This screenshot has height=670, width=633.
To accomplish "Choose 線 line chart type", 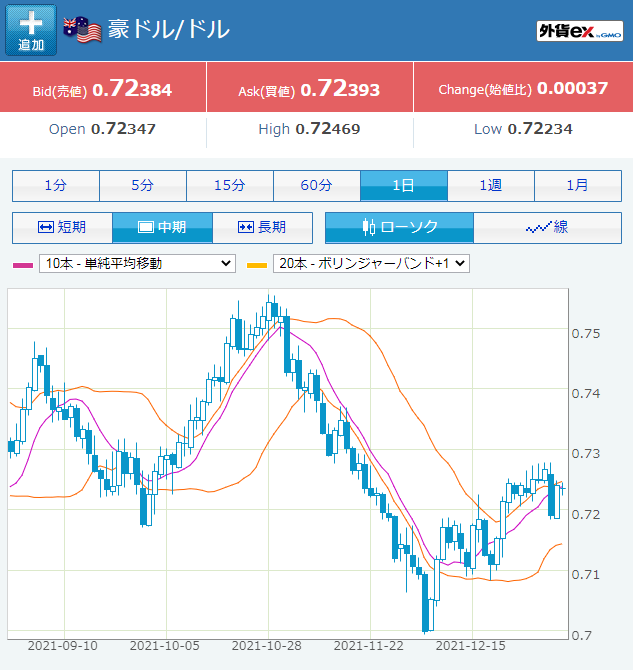I will coord(548,227).
